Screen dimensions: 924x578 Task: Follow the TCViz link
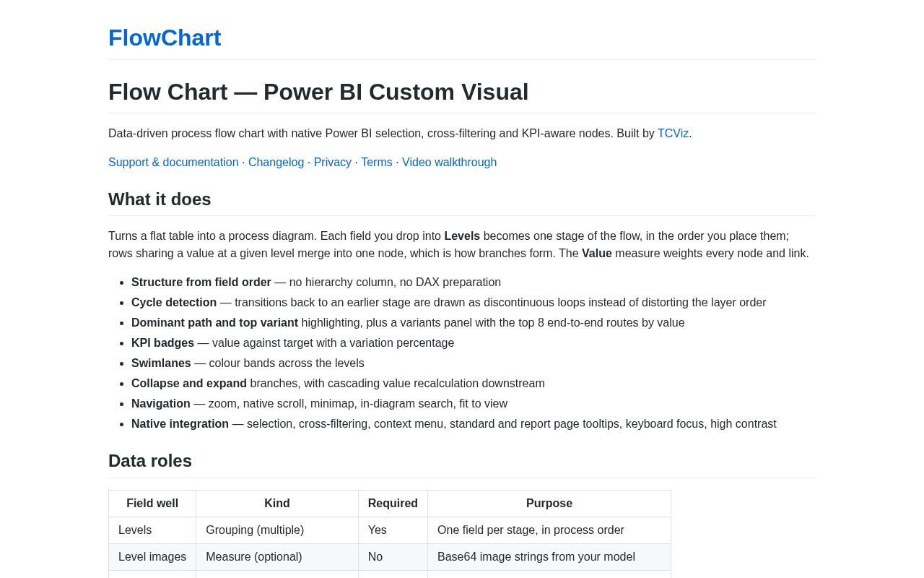coord(673,134)
